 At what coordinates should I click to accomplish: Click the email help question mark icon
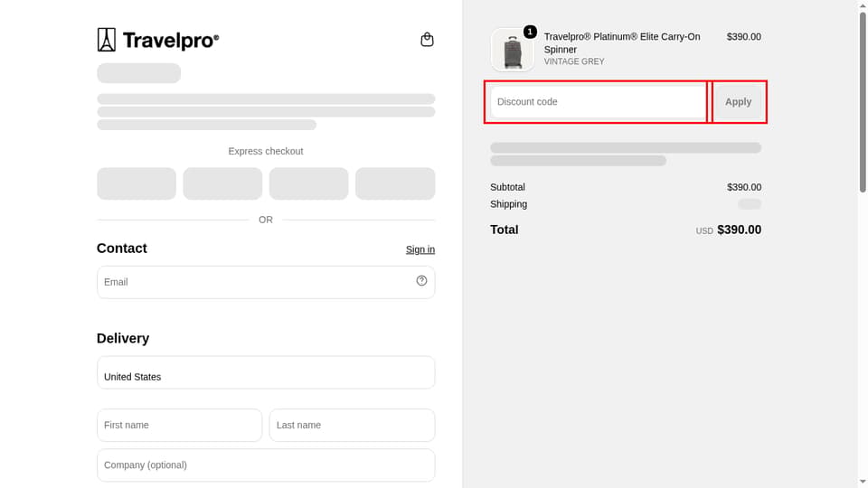pyautogui.click(x=422, y=281)
